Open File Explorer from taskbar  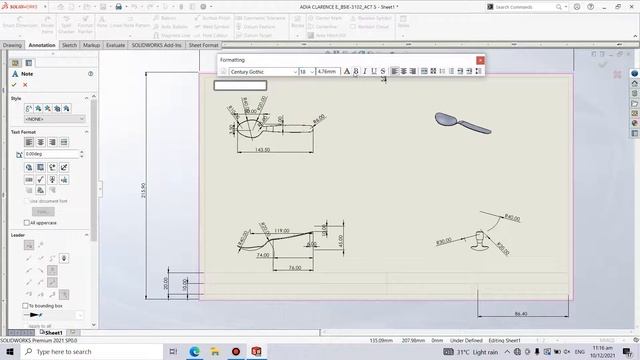(x=215, y=351)
